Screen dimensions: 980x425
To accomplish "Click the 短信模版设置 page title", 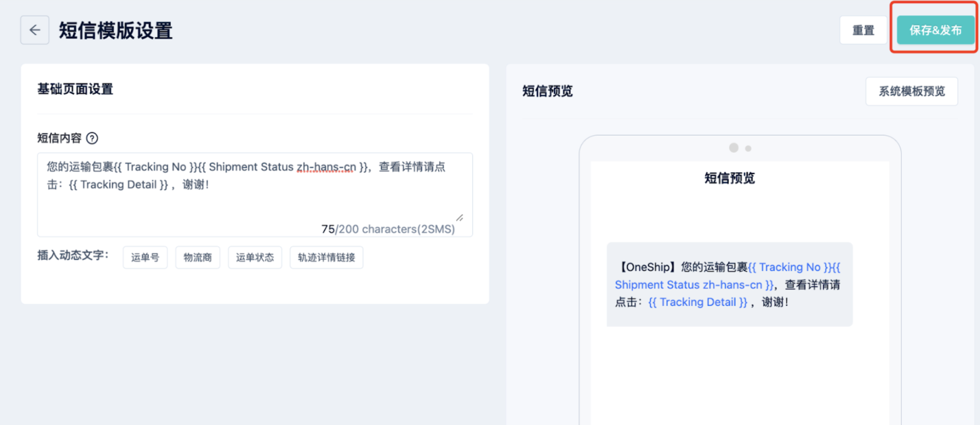I will point(116,31).
